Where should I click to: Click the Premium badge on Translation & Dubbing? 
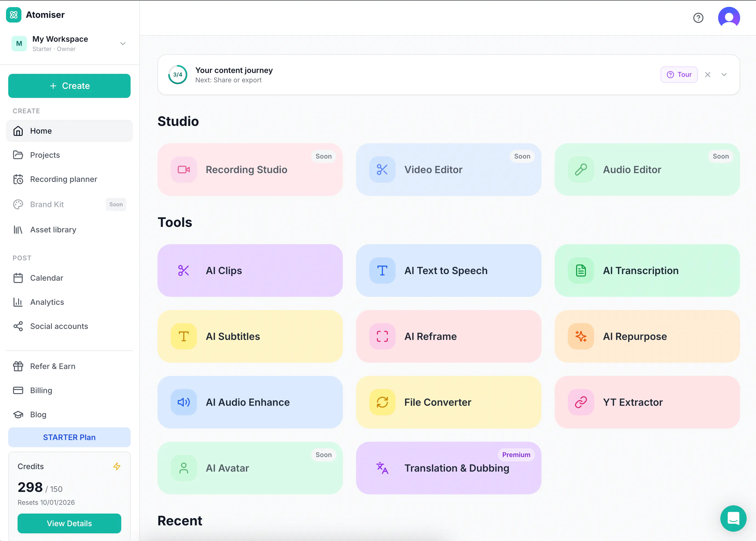pos(516,455)
